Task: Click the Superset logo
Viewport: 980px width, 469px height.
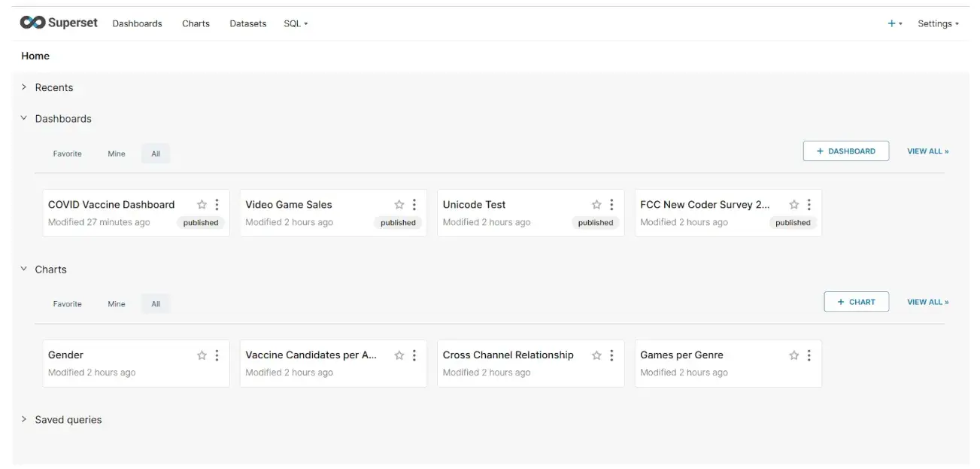Action: [59, 23]
